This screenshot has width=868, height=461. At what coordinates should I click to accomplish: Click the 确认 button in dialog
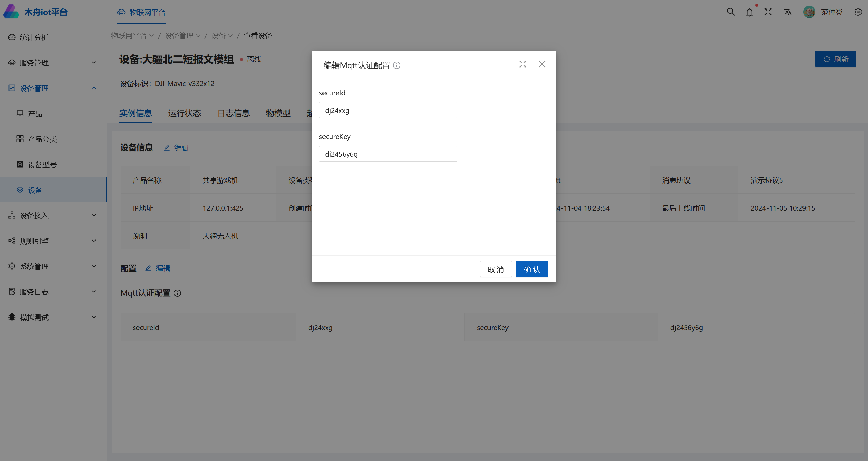click(x=532, y=269)
